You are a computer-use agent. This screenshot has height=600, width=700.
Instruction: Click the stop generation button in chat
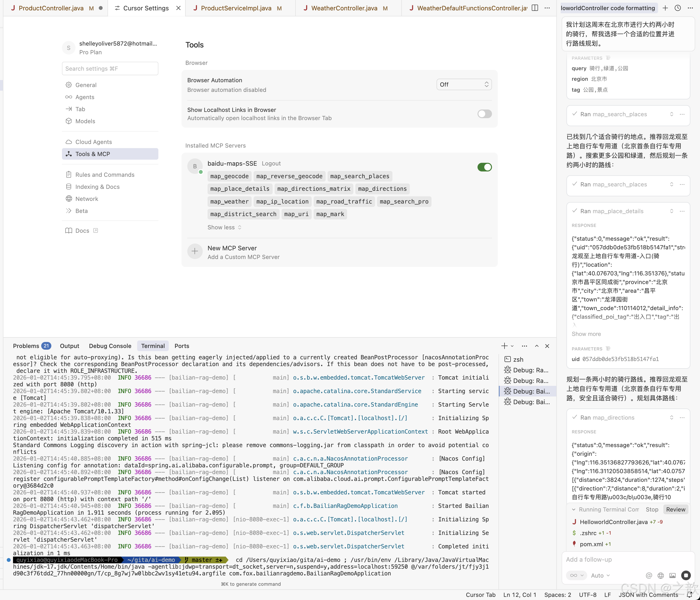point(686,575)
